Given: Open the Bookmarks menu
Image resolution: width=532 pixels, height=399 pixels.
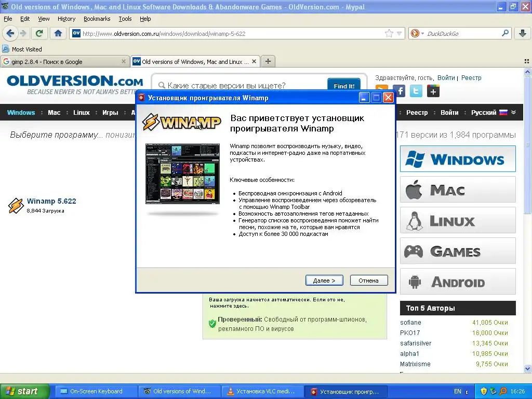Looking at the screenshot, I should coord(97,19).
